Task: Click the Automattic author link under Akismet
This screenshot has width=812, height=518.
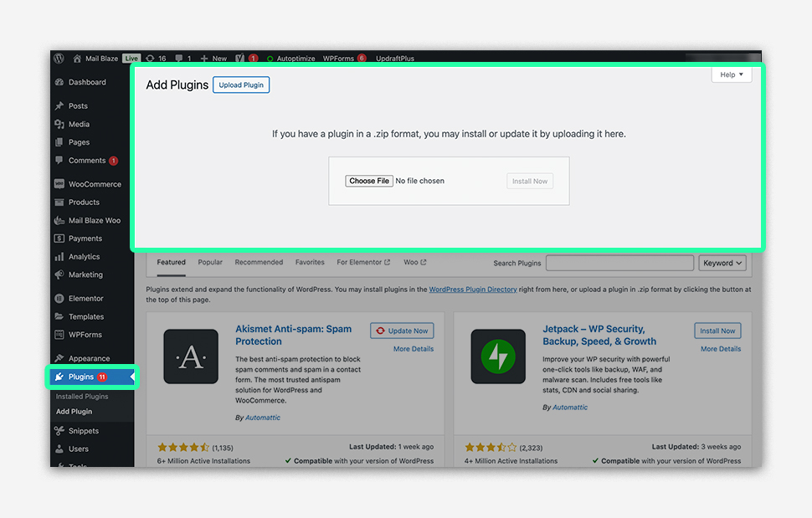Action: 263,418
